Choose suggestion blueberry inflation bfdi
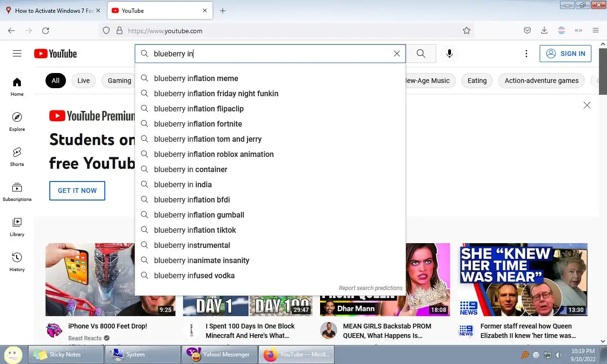Screen dimensions: 607x364 [270, 200]
